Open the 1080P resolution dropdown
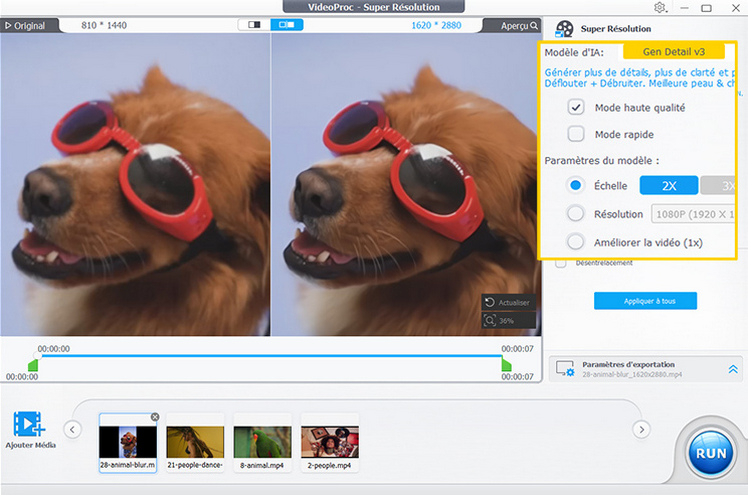 coord(693,214)
